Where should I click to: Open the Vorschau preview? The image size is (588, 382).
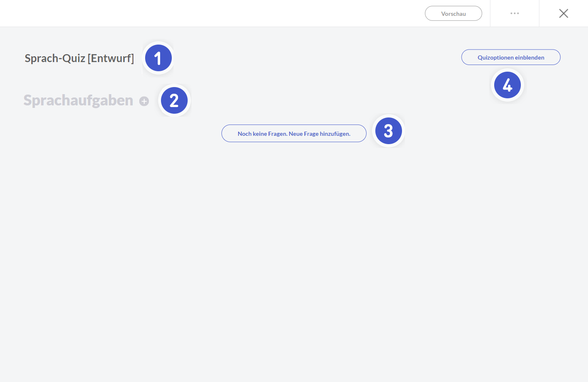(453, 13)
